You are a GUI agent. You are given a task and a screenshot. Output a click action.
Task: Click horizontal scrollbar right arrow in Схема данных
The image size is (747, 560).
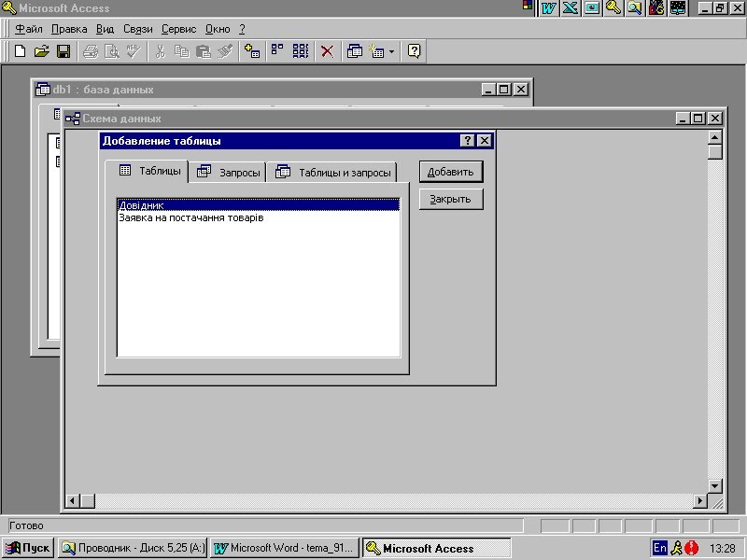pyautogui.click(x=699, y=501)
